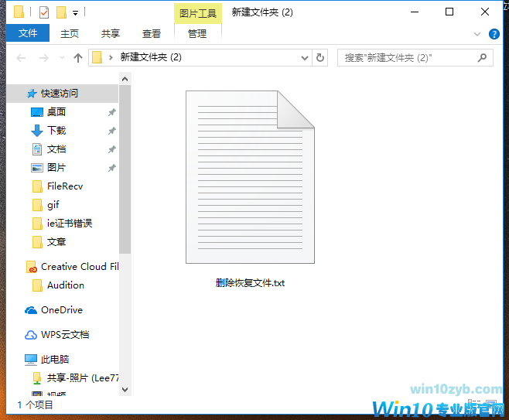Open Creative Cloud Files in sidebar
509x420 pixels.
tap(79, 267)
